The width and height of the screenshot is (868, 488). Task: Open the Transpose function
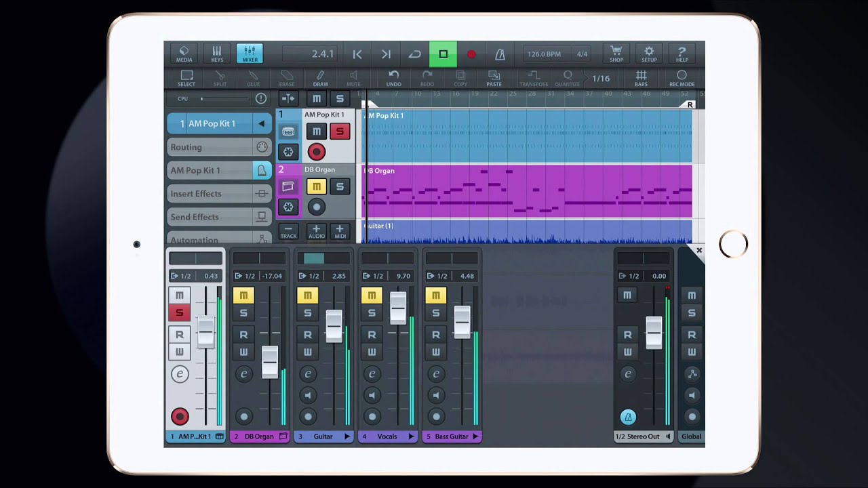coord(534,79)
